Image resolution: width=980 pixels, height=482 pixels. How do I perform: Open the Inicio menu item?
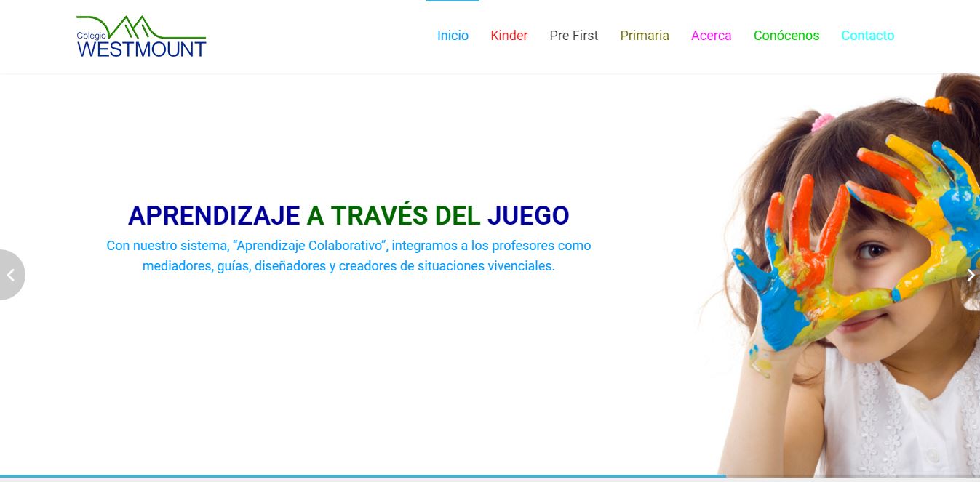453,36
